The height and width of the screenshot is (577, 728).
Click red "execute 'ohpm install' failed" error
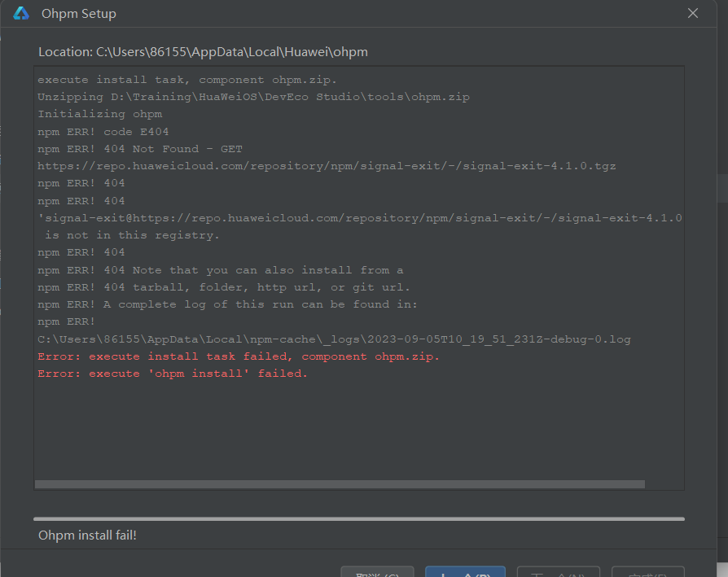(173, 374)
